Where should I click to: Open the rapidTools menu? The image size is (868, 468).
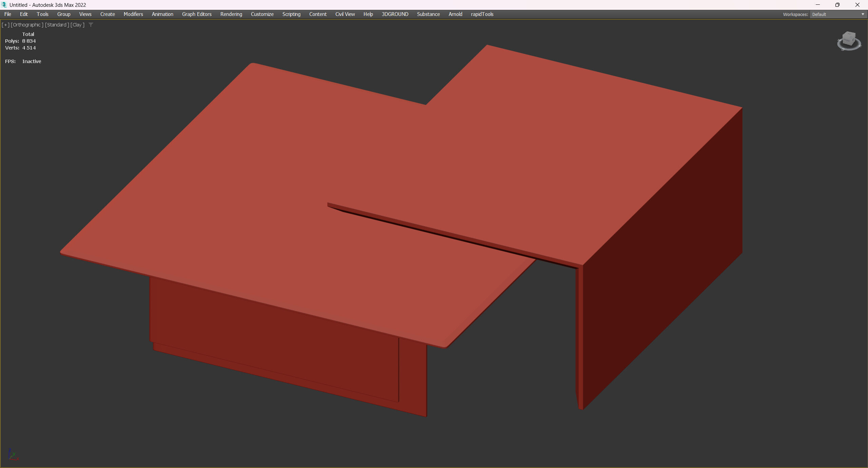482,14
